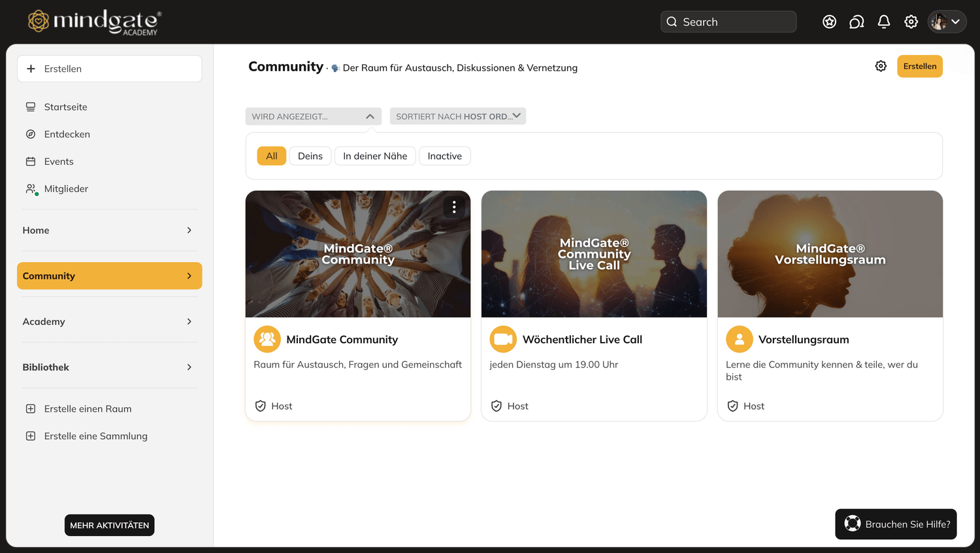Click text 'Raum für Austausch, Fragen und Gemeinschaft'
980x553 pixels.
click(358, 365)
